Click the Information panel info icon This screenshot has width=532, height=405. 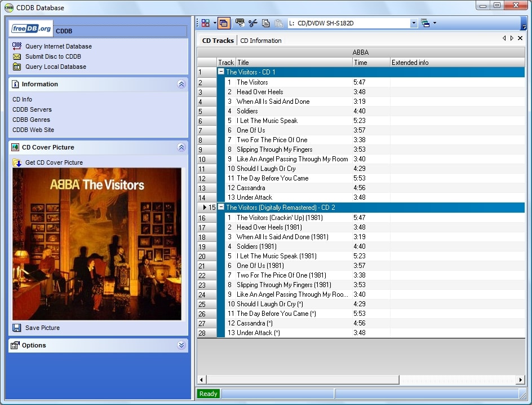(x=15, y=84)
